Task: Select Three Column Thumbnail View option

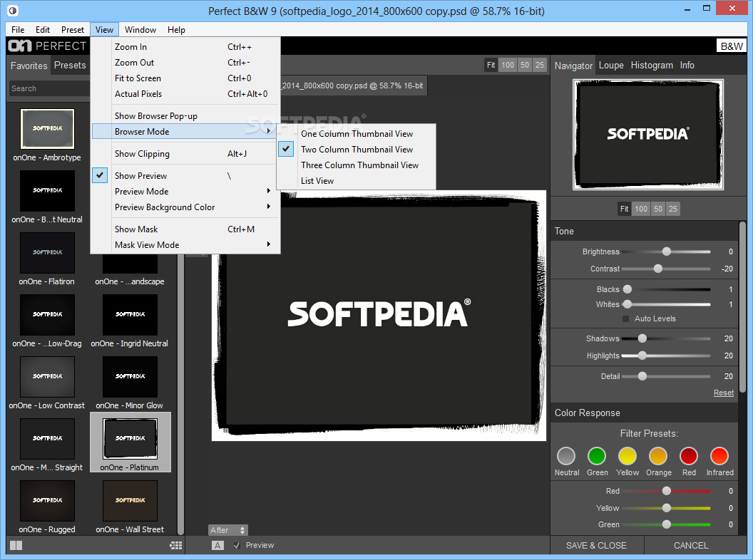Action: coord(357,165)
